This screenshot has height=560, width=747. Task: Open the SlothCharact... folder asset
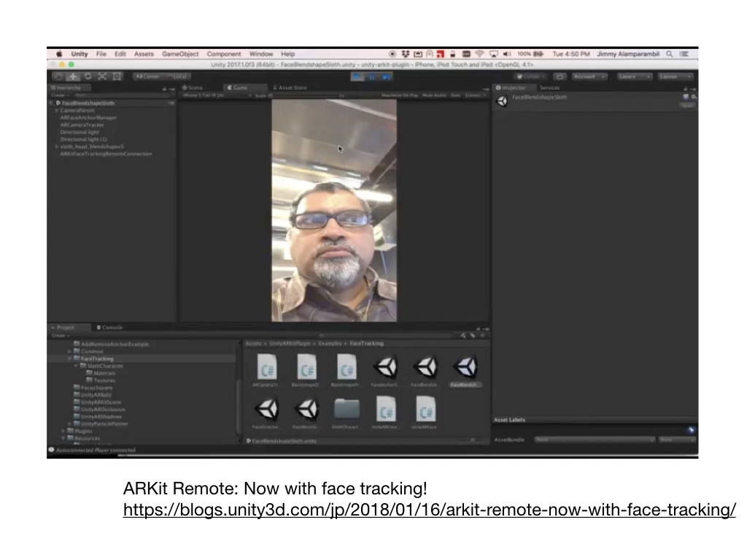347,413
